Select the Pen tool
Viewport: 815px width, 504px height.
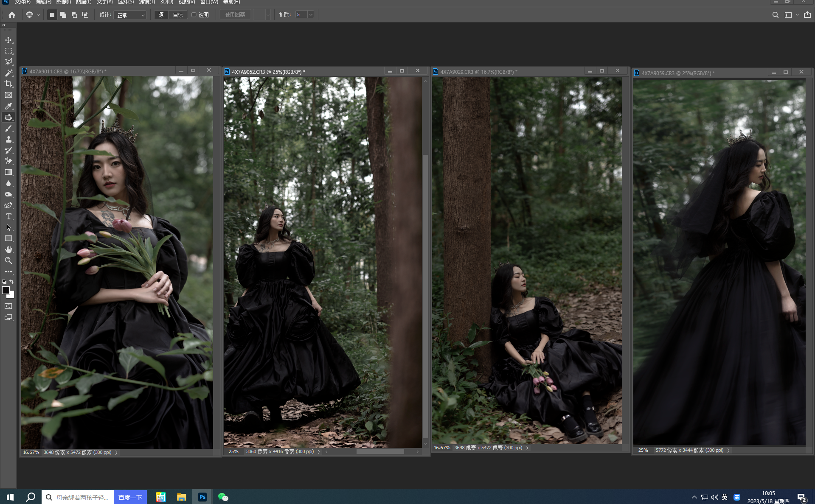[8, 205]
